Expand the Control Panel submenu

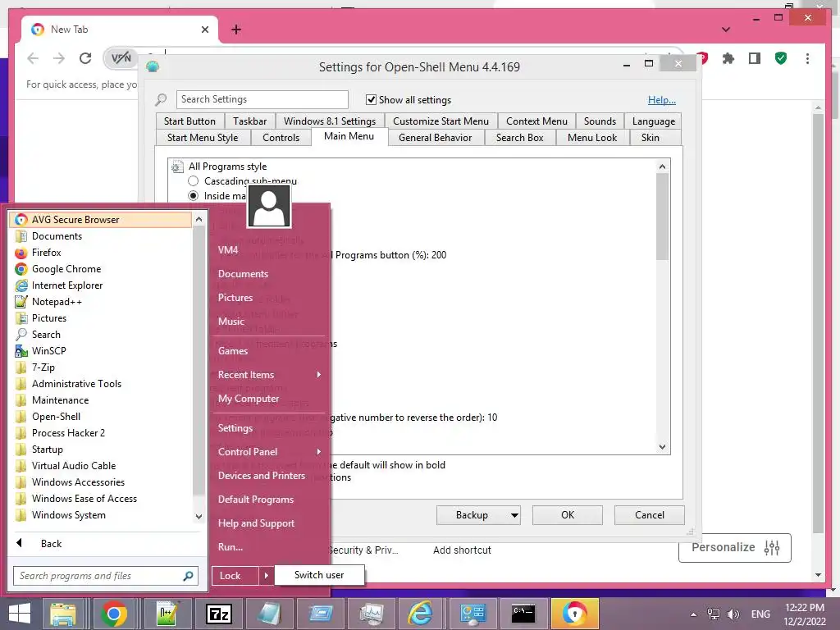pos(318,452)
